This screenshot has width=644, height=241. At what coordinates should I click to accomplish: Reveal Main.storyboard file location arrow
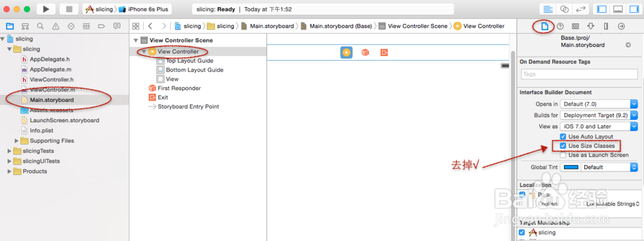(x=628, y=45)
